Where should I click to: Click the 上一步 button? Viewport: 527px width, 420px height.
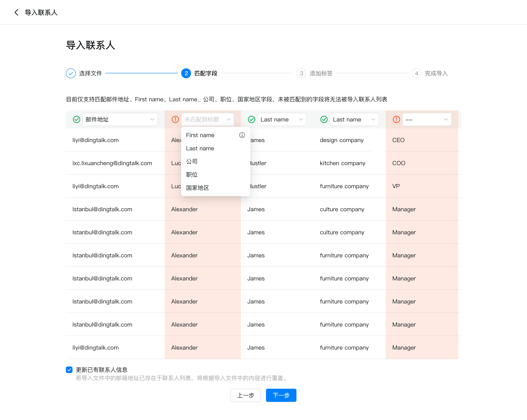point(245,395)
